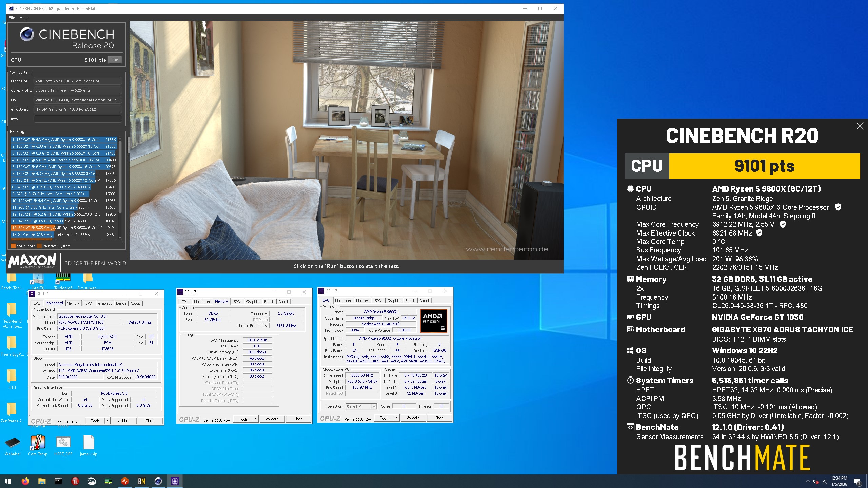Open the Help menu in Cinebench

(23, 18)
